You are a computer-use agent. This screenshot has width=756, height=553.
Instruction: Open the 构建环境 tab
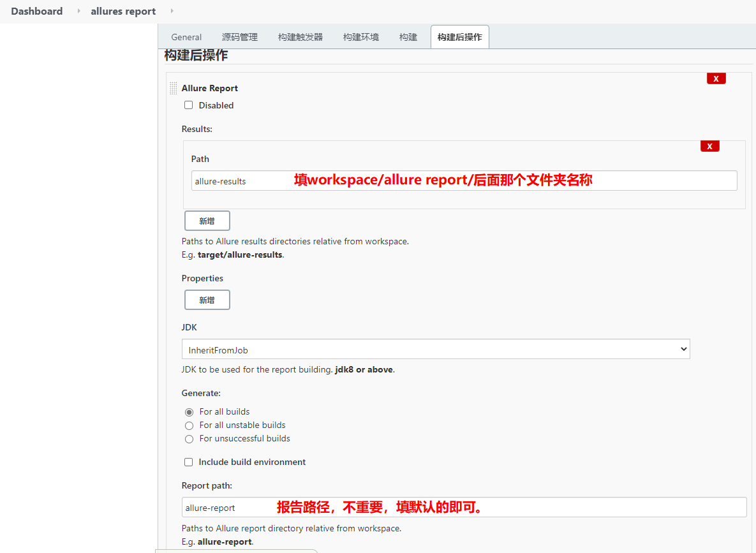(x=360, y=36)
